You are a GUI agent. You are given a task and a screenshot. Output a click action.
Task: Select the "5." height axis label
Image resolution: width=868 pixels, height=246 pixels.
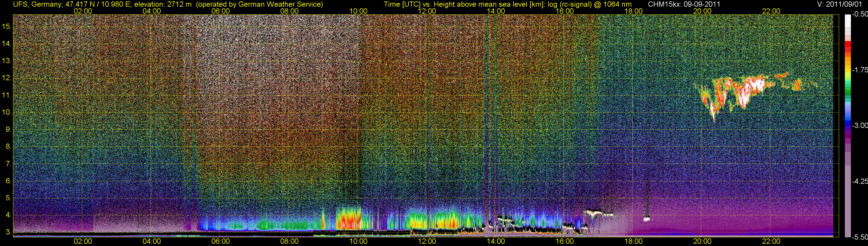coord(8,198)
